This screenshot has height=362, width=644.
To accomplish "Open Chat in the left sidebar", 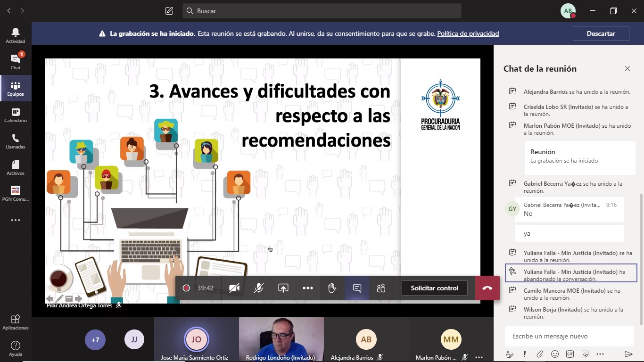I will click(x=16, y=62).
